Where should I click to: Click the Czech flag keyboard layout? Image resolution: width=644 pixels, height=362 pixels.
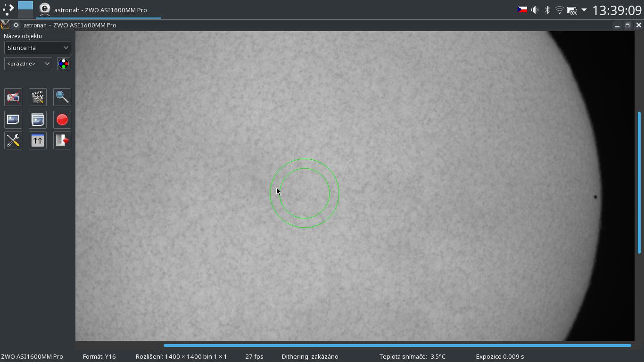(522, 10)
